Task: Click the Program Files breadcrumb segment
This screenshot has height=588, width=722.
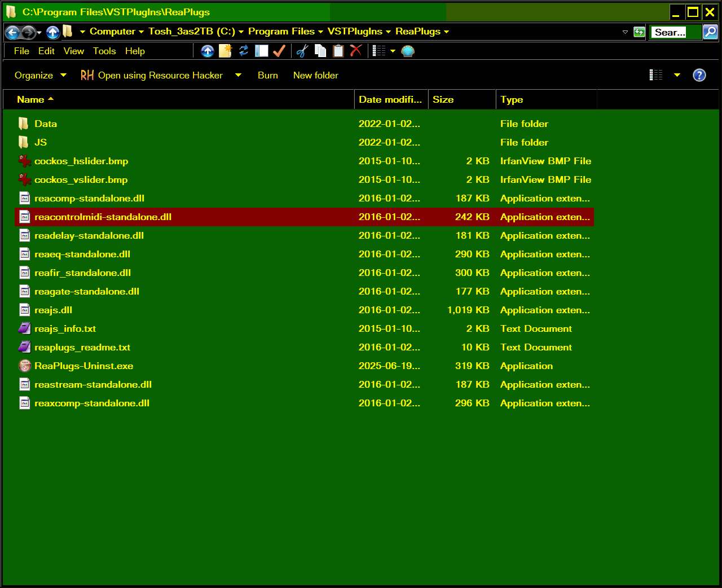Action: click(281, 32)
